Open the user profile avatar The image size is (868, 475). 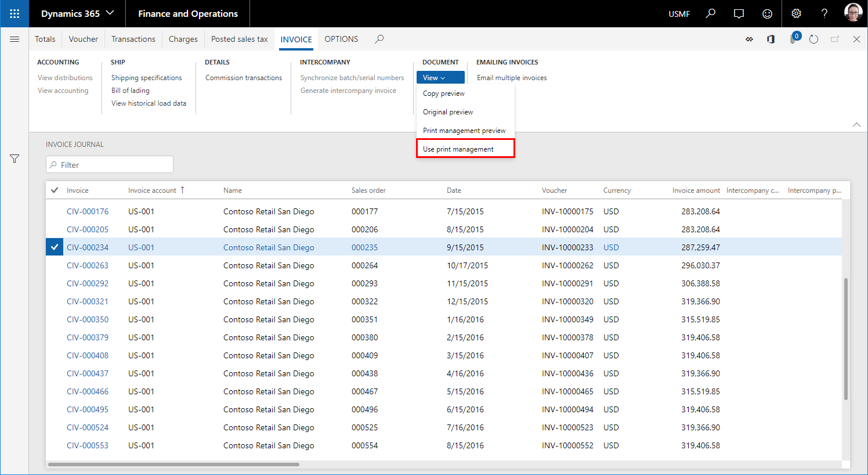[853, 13]
